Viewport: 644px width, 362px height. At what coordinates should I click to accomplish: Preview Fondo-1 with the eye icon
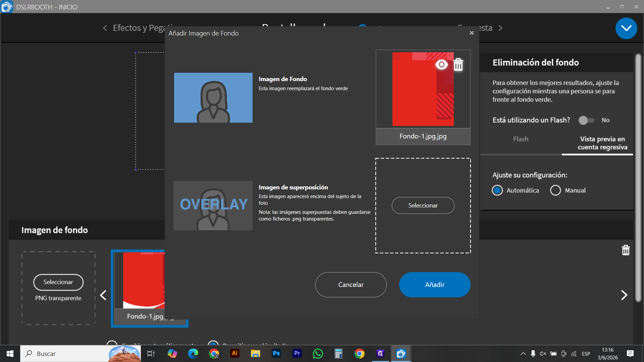click(441, 64)
